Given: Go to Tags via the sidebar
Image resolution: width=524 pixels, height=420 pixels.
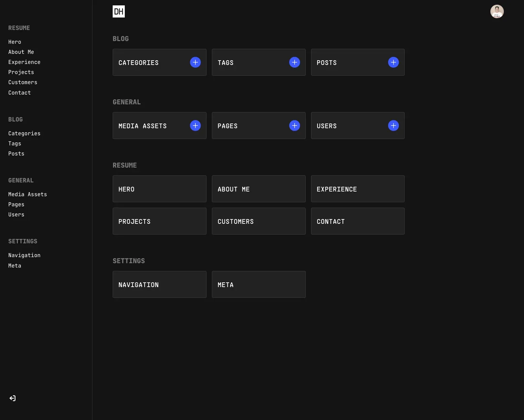Looking at the screenshot, I should 14,143.
